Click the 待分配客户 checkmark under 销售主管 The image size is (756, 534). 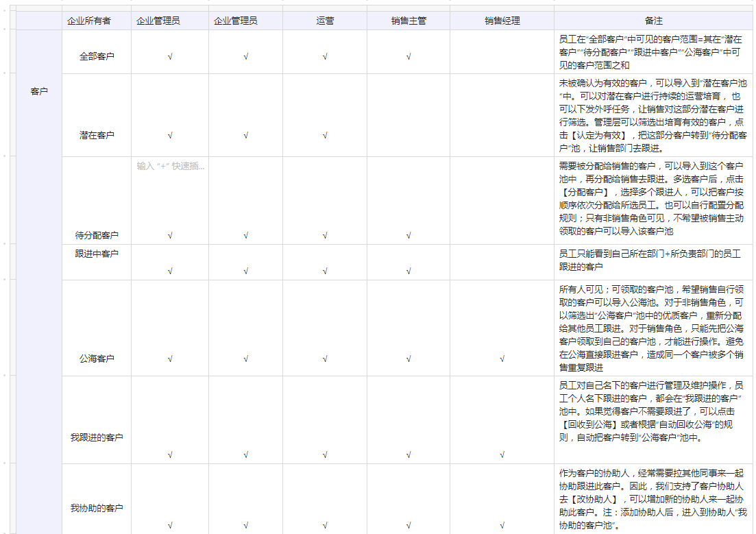pos(409,235)
